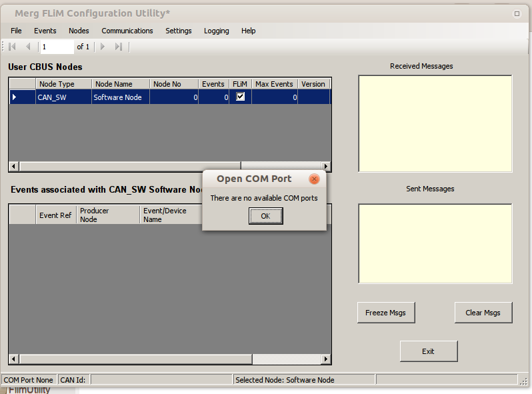Click the FLiM column header
This screenshot has height=394, width=532.
(x=240, y=84)
